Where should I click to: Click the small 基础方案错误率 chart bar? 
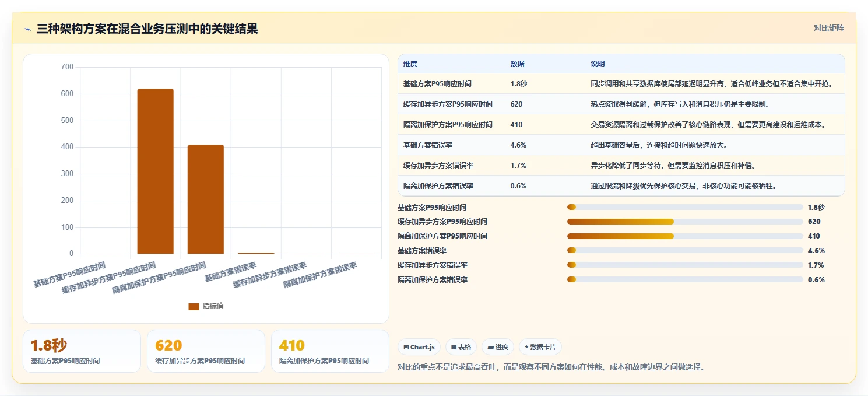tap(256, 253)
